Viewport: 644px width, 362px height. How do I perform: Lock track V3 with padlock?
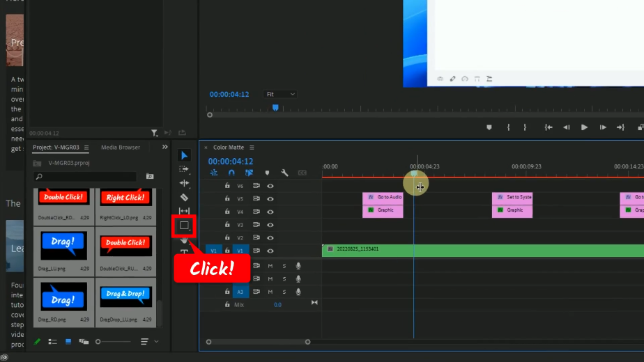coord(227,224)
